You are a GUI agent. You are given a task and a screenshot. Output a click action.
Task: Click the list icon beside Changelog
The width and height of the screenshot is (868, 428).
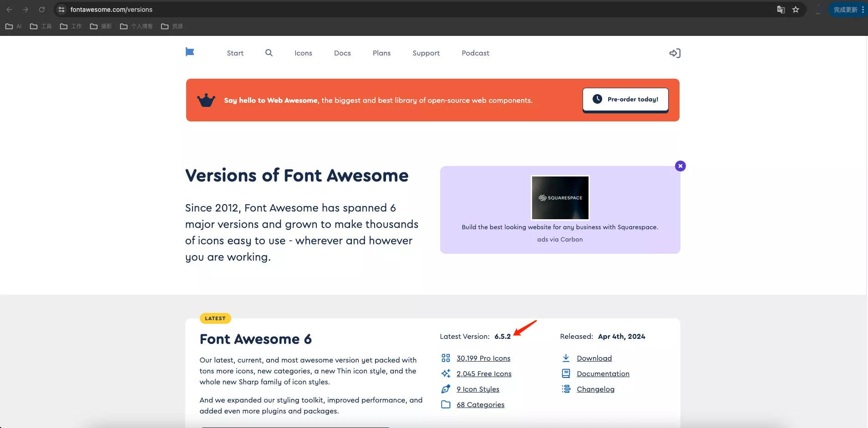coord(566,389)
